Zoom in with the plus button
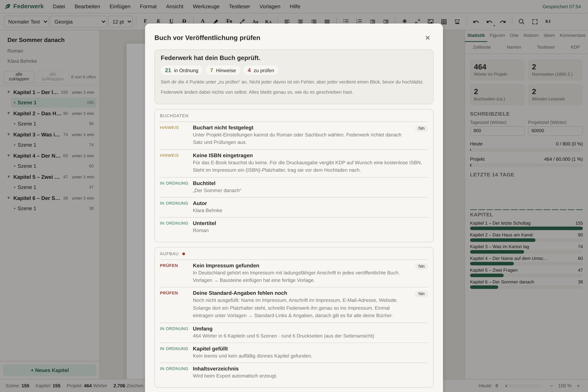Image resolution: width=588 pixels, height=392 pixels. pos(578,386)
